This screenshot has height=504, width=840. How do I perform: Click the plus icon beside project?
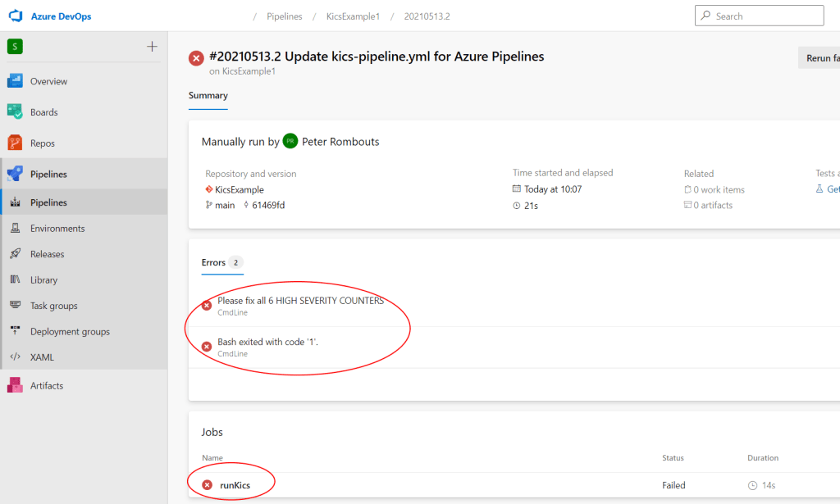click(152, 47)
